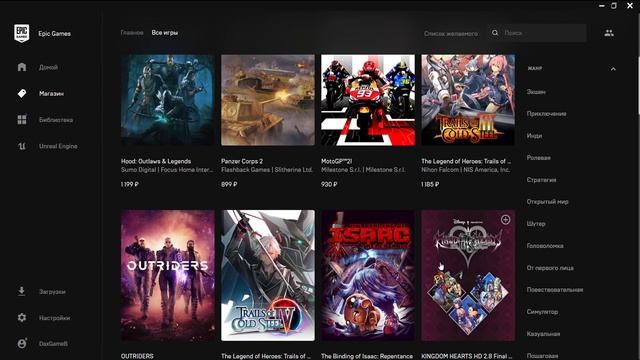Click the 1 199 ₽ price
640x360 pixels.
(x=130, y=184)
